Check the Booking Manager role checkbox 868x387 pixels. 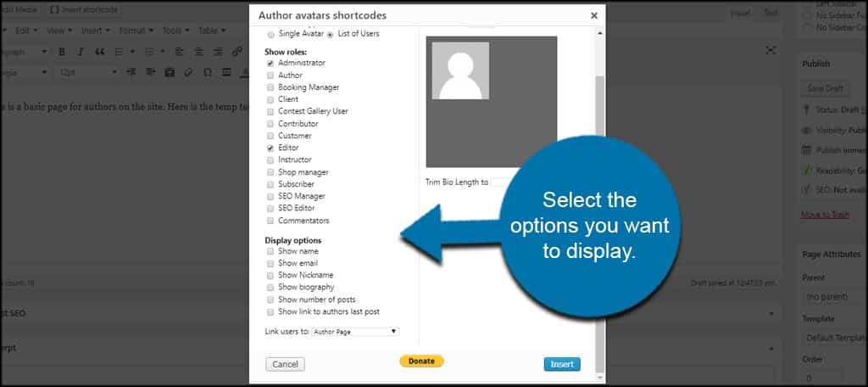pyautogui.click(x=270, y=87)
